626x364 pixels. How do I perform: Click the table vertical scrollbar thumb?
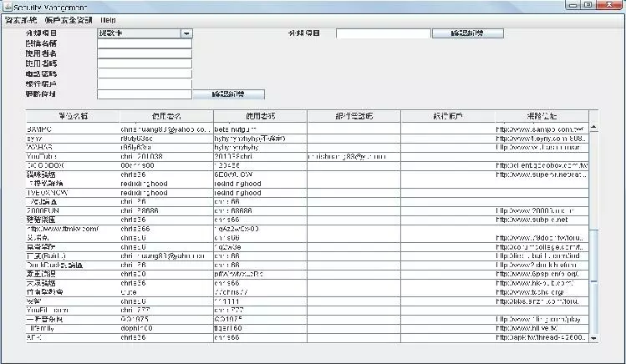pyautogui.click(x=593, y=255)
